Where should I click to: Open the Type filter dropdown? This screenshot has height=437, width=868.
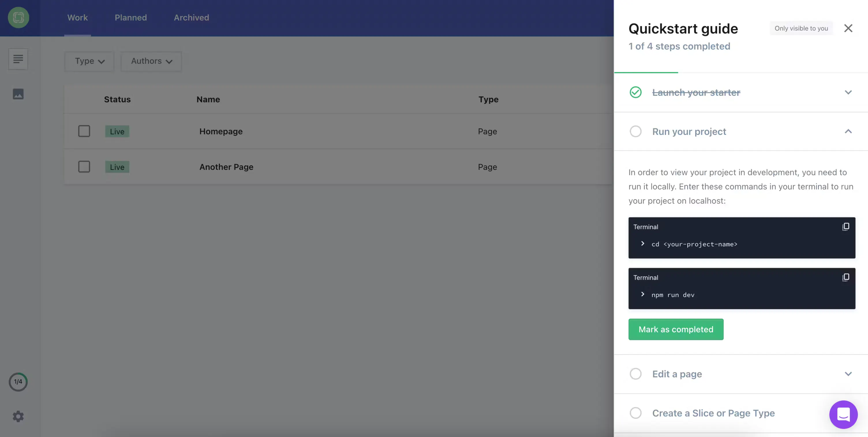point(89,61)
